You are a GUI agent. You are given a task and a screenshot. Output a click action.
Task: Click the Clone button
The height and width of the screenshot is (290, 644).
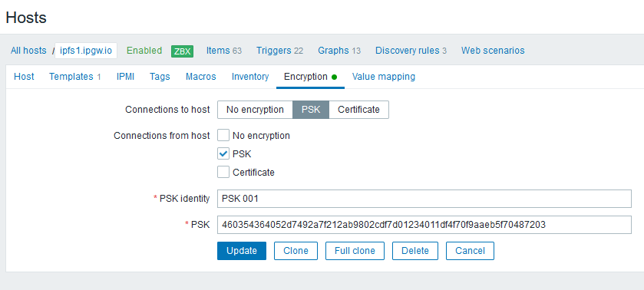[296, 251]
